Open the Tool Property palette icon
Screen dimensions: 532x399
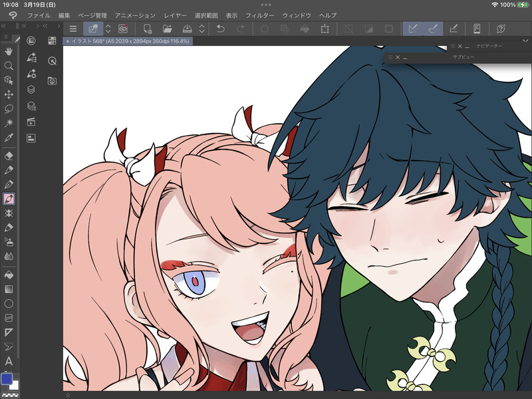(x=31, y=73)
